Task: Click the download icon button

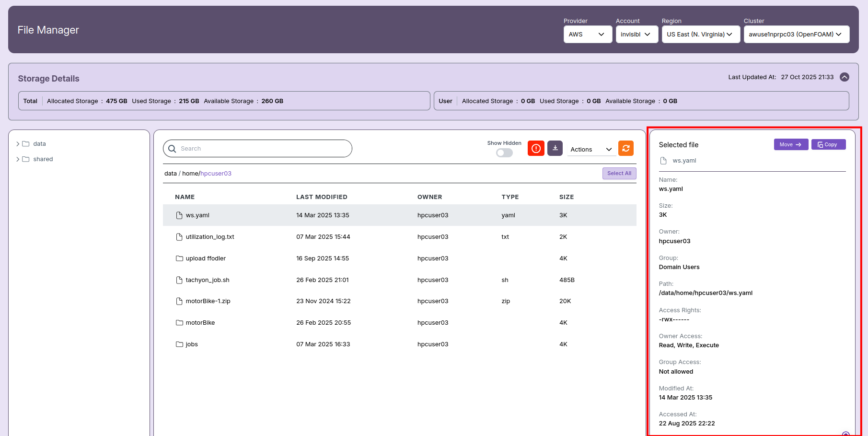Action: [555, 148]
